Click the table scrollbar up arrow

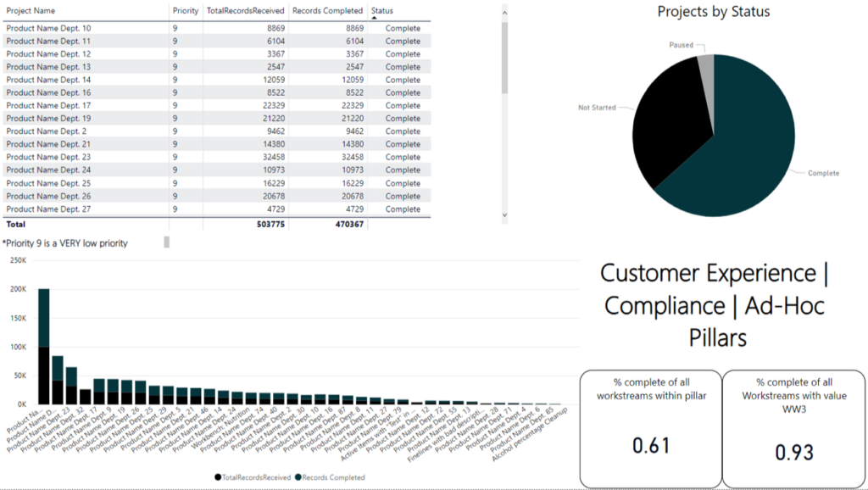point(505,10)
